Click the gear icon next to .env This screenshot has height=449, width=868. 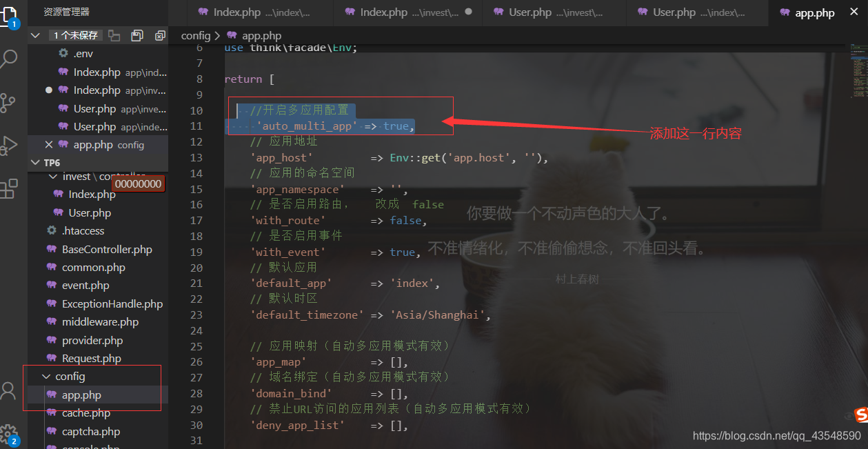click(x=63, y=53)
